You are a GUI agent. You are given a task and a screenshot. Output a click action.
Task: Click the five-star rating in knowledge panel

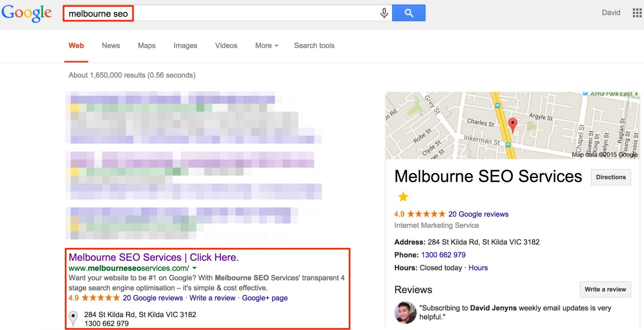[x=426, y=214]
